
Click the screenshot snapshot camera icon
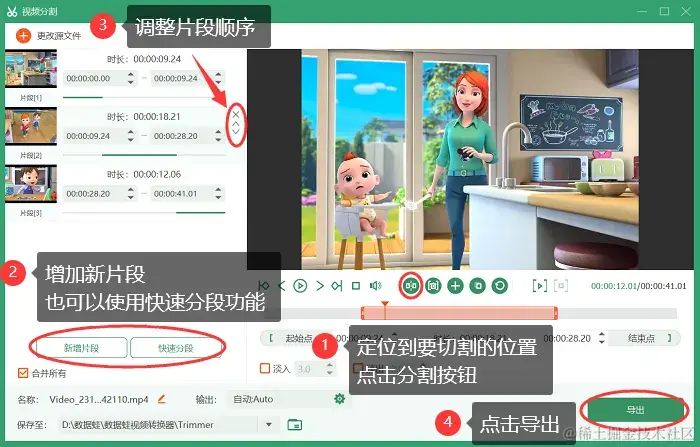click(433, 286)
